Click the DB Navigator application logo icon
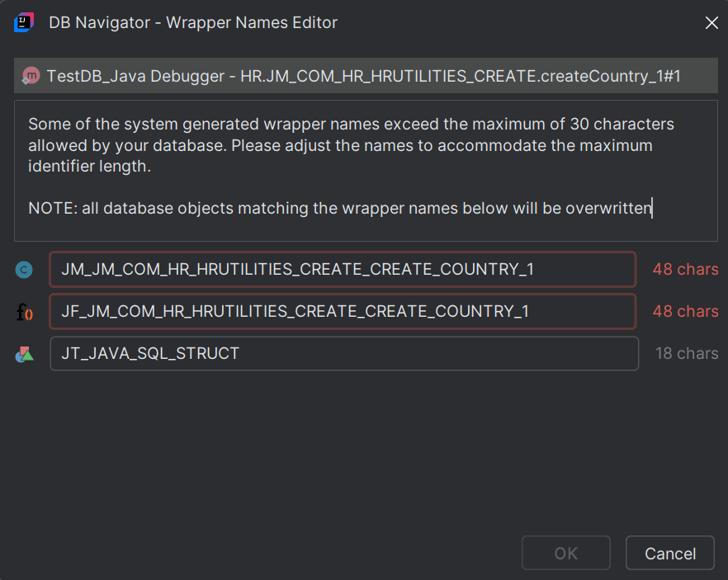Screen dimensions: 728x580 pyautogui.click(x=22, y=22)
